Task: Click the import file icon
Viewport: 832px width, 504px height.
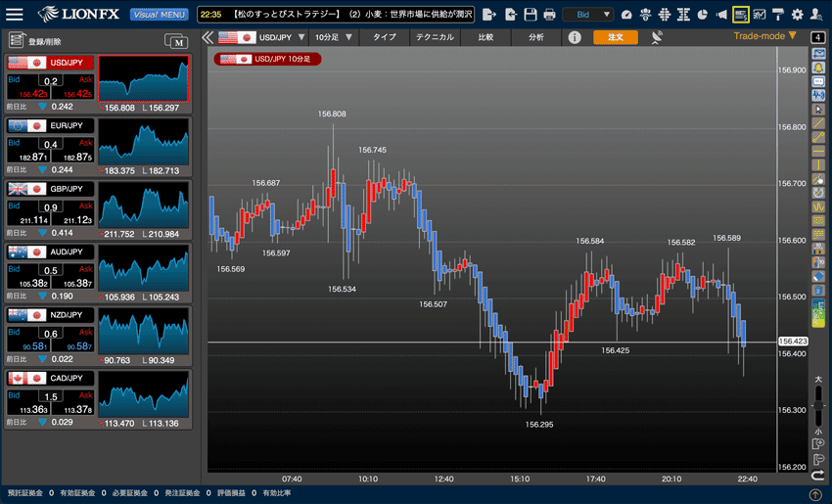Action: [x=510, y=15]
